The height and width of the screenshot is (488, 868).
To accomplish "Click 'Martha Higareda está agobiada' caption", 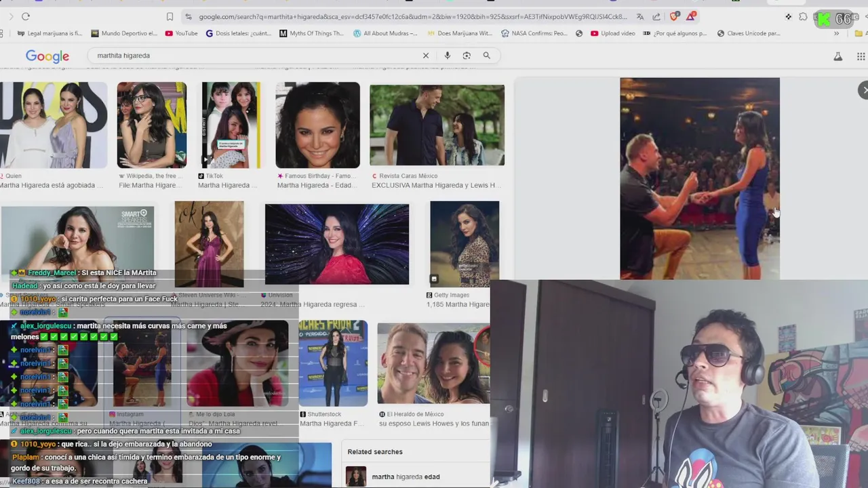I will 52,185.
